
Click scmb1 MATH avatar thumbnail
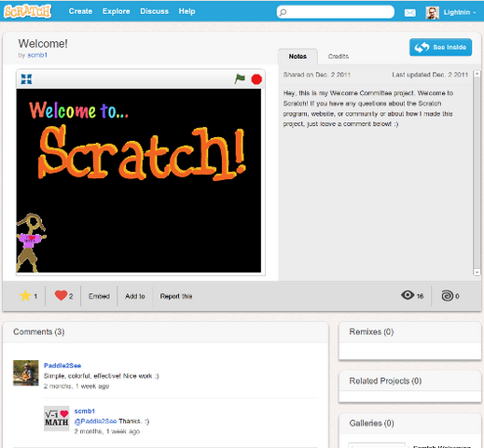click(x=56, y=418)
